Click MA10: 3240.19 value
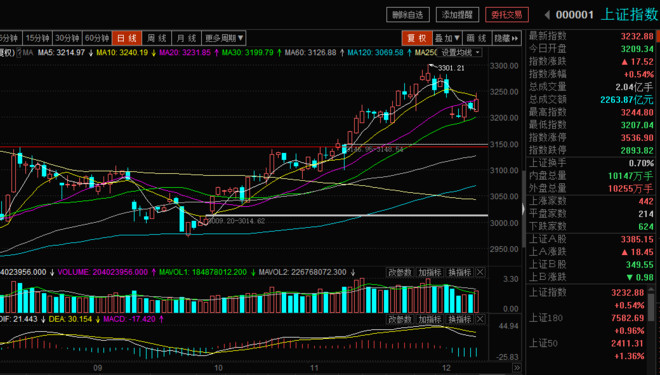The height and width of the screenshot is (375, 660). pyautogui.click(x=122, y=53)
